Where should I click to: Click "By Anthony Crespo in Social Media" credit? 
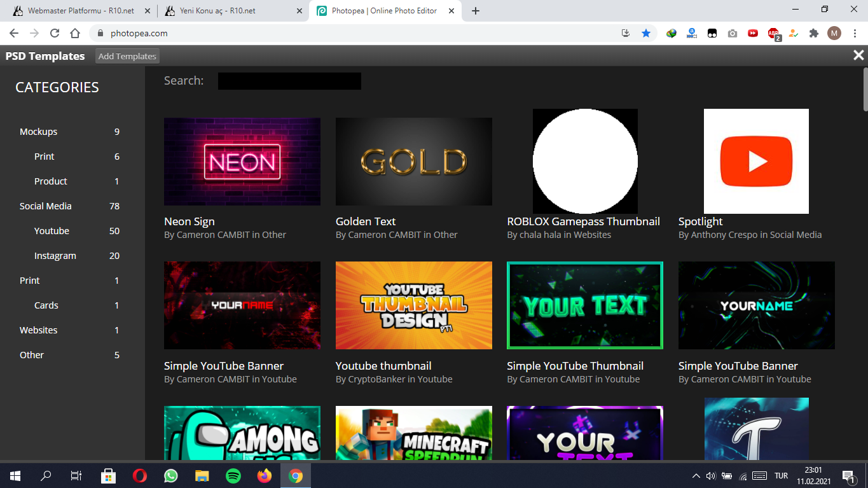click(750, 235)
